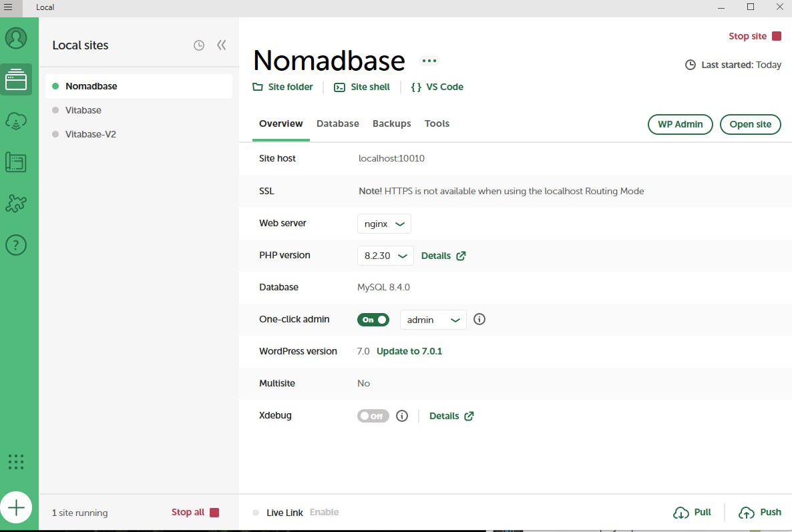Open the Blueprints icon in sidebar
792x532 pixels.
(15, 162)
